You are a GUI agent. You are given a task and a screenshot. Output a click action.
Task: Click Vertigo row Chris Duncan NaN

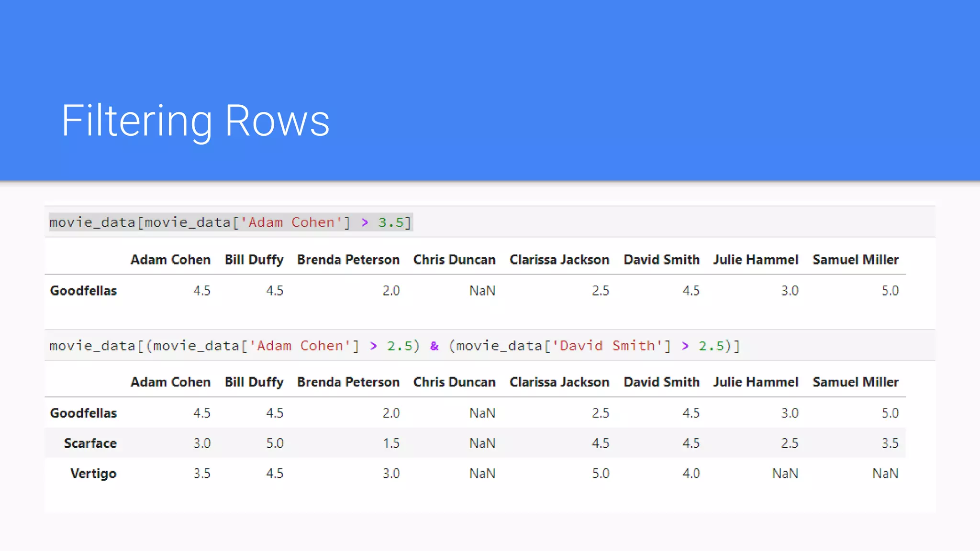click(482, 474)
